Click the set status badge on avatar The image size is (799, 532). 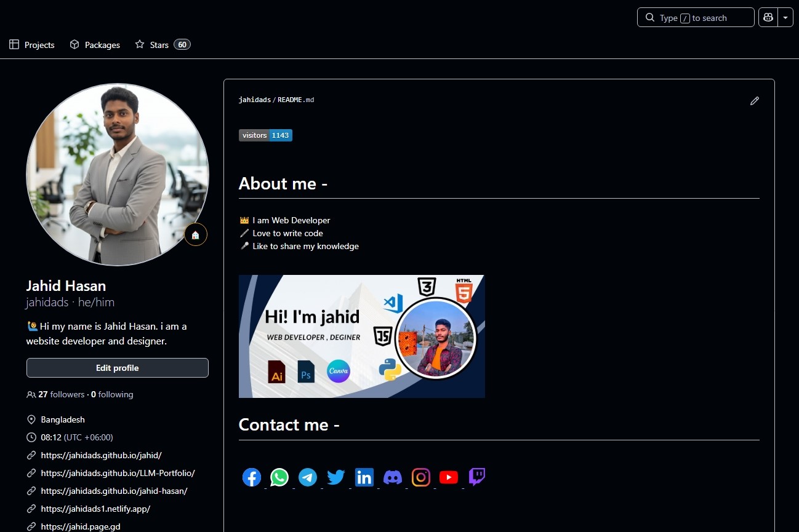pos(196,235)
